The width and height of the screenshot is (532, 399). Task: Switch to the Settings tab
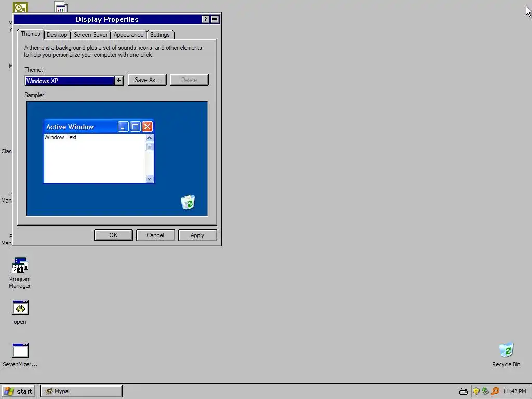coord(160,35)
